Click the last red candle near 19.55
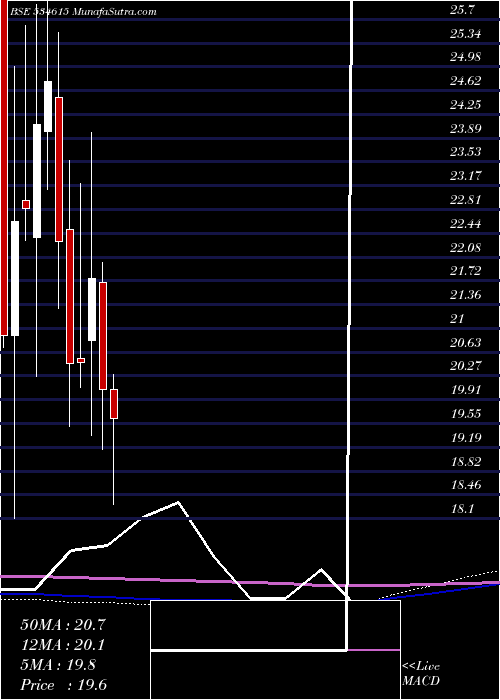 tap(114, 404)
